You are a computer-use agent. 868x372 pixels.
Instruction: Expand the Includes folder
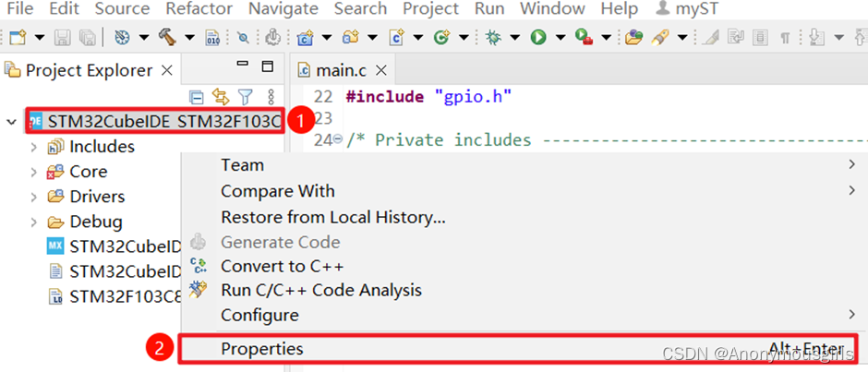click(x=33, y=147)
